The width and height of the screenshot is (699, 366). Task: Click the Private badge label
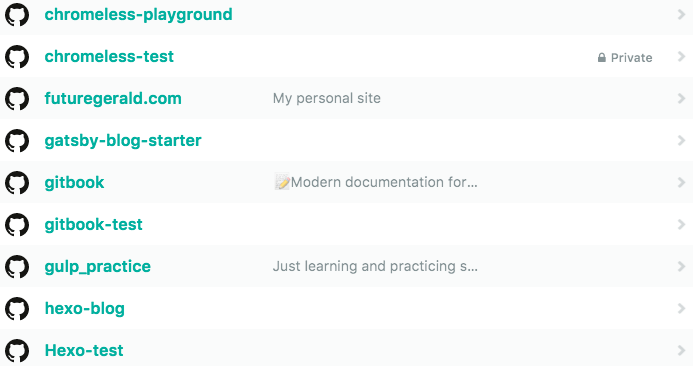pos(632,58)
